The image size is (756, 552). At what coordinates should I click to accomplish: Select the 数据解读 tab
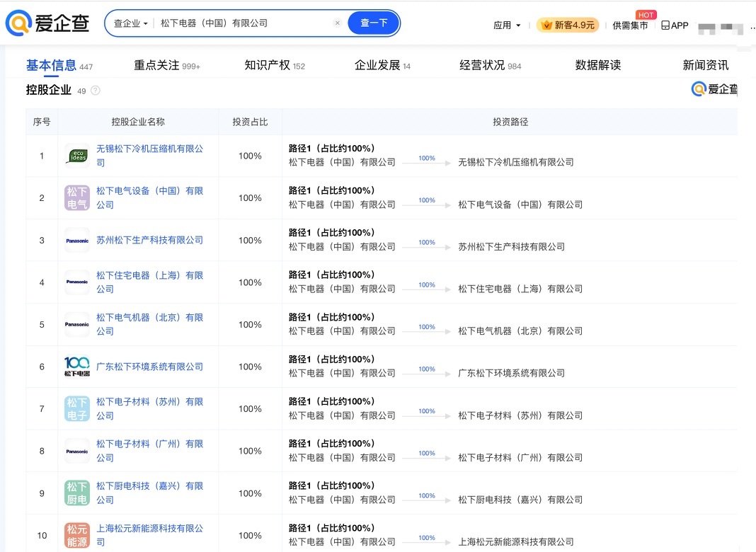click(x=598, y=65)
